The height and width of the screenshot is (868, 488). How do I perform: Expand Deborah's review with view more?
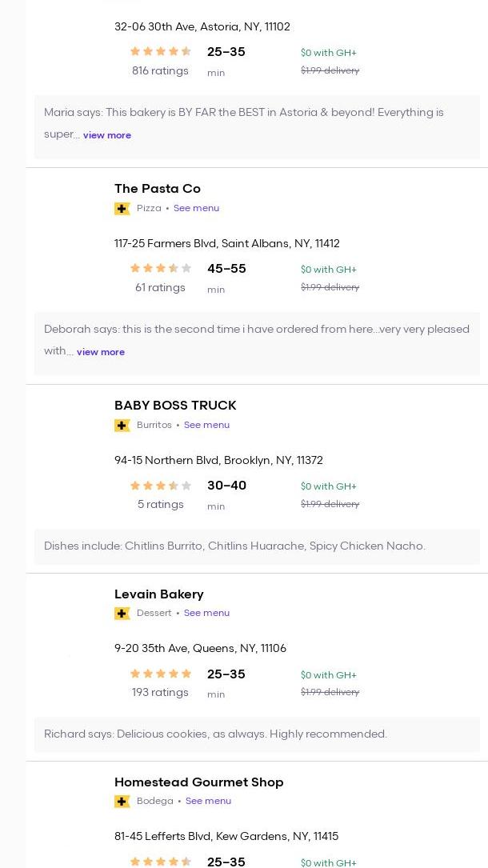point(101,352)
